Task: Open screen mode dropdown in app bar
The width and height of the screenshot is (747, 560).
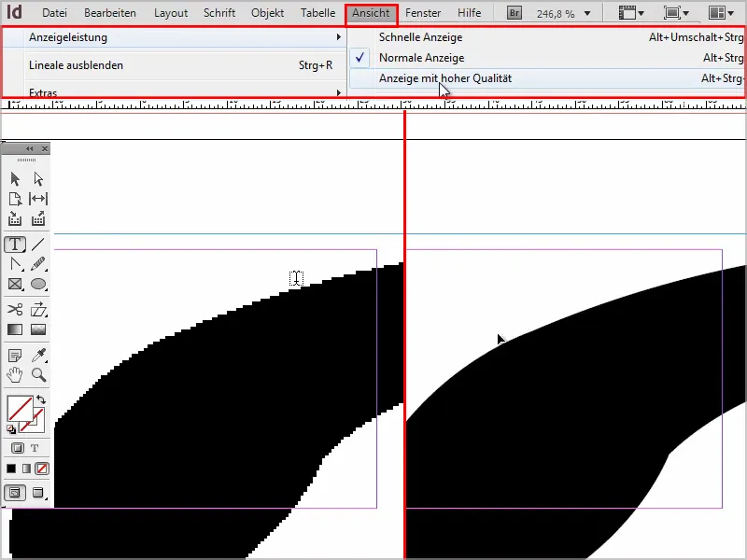Action: click(676, 13)
